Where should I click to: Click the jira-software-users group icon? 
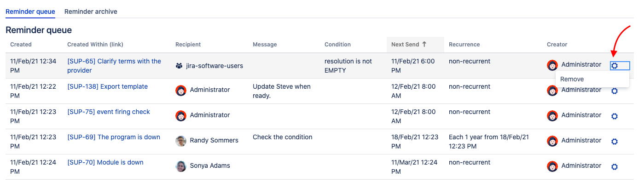click(x=179, y=66)
